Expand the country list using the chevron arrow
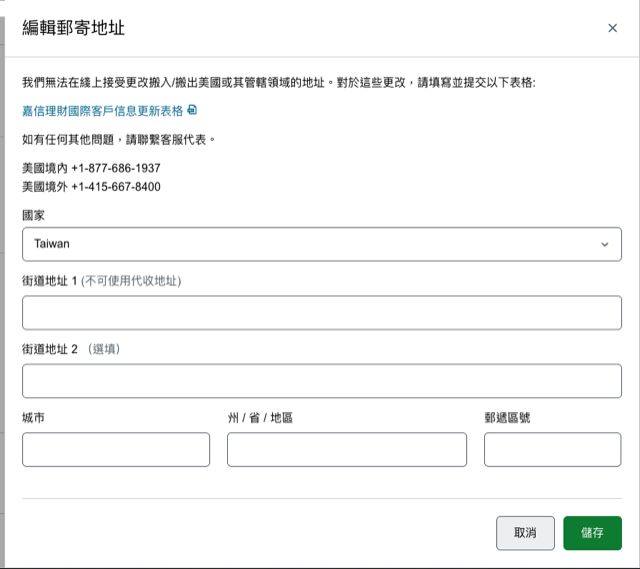This screenshot has width=640, height=569. (x=604, y=244)
